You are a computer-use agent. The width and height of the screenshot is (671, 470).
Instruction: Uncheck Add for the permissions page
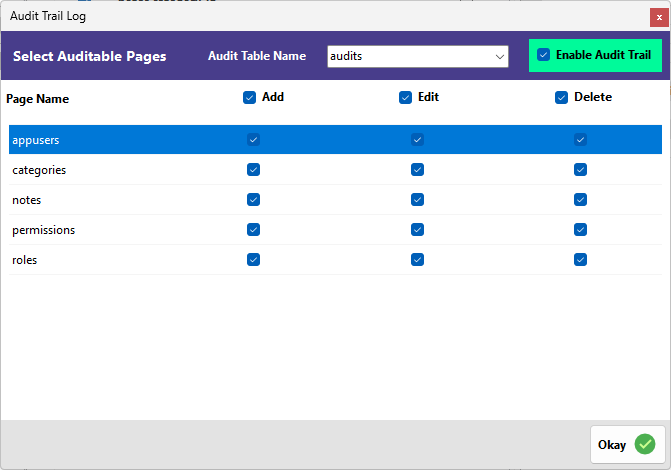253,230
